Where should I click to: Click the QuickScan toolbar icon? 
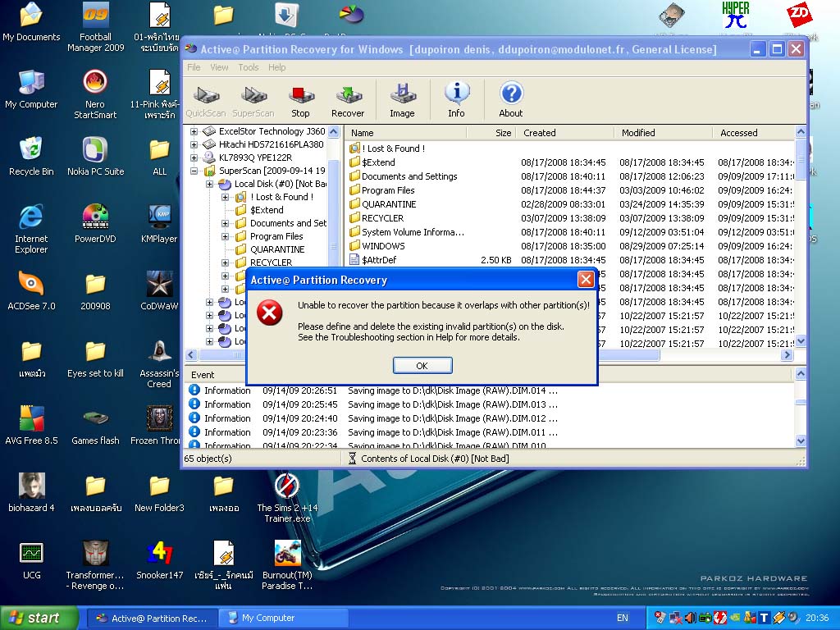[206, 100]
